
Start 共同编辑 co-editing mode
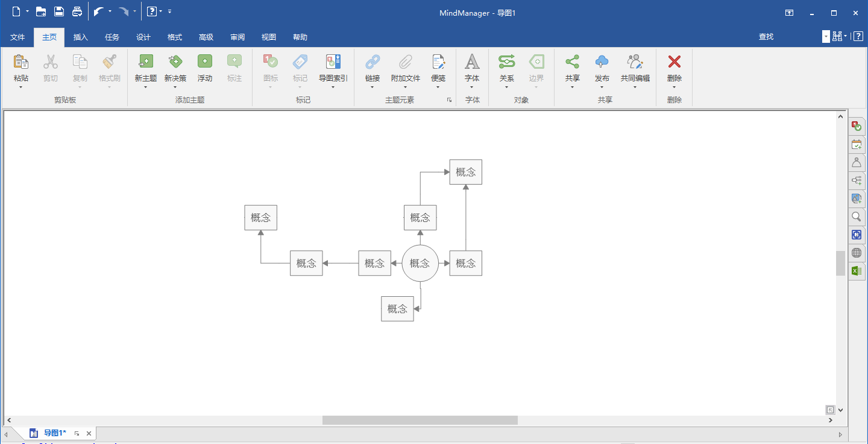coord(634,68)
